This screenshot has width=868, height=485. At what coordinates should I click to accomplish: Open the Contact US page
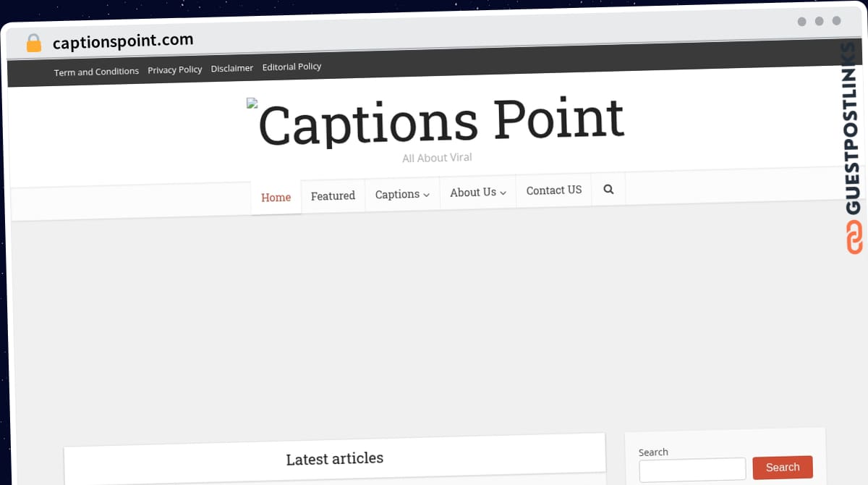click(x=553, y=190)
